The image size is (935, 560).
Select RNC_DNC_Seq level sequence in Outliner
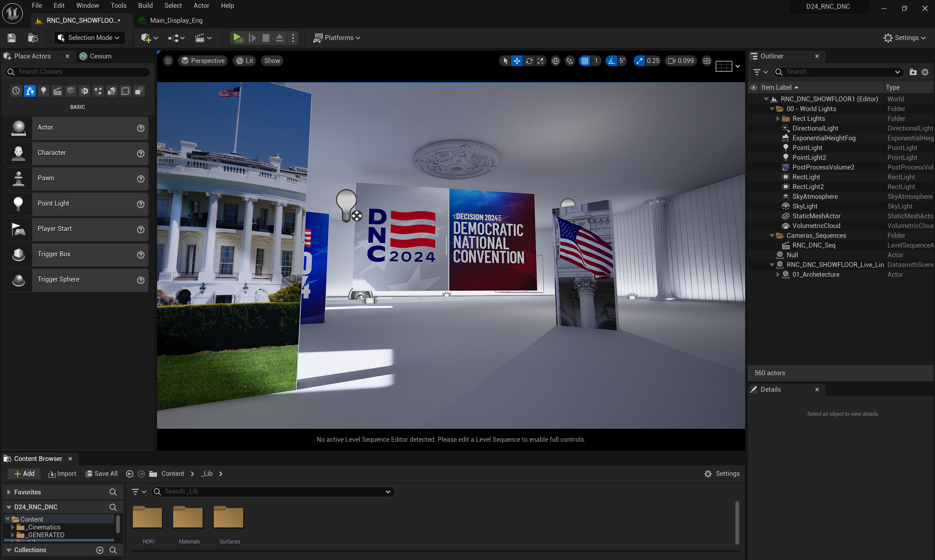point(813,245)
